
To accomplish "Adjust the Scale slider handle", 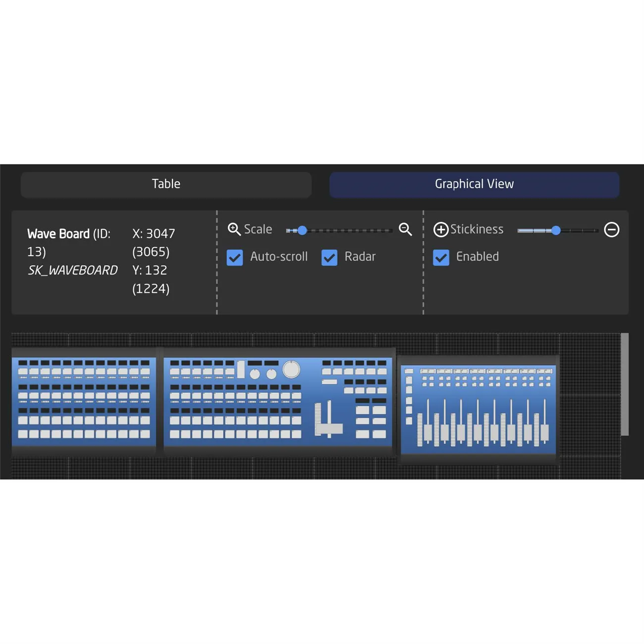I will 302,230.
